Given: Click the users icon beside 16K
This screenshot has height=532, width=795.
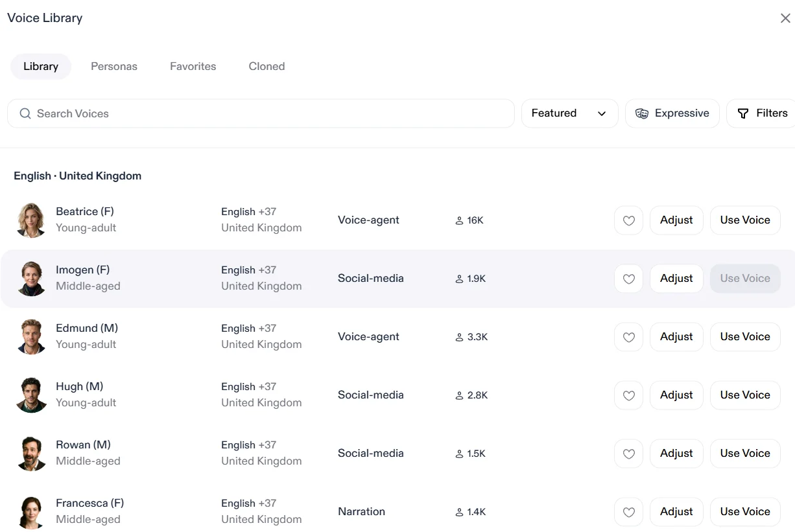Looking at the screenshot, I should coord(460,220).
